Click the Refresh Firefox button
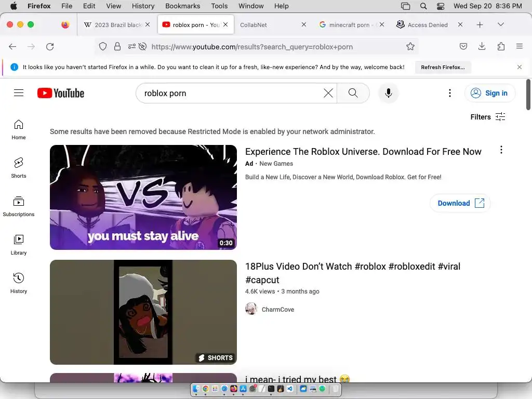532x399 pixels. pos(443,67)
